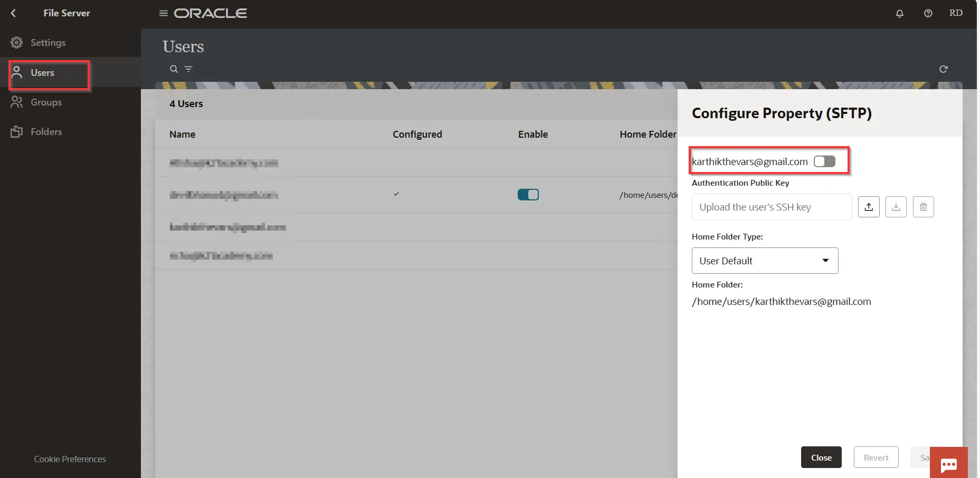Screen dimensions: 980x478
Task: Go to Settings in the sidebar
Action: point(47,43)
